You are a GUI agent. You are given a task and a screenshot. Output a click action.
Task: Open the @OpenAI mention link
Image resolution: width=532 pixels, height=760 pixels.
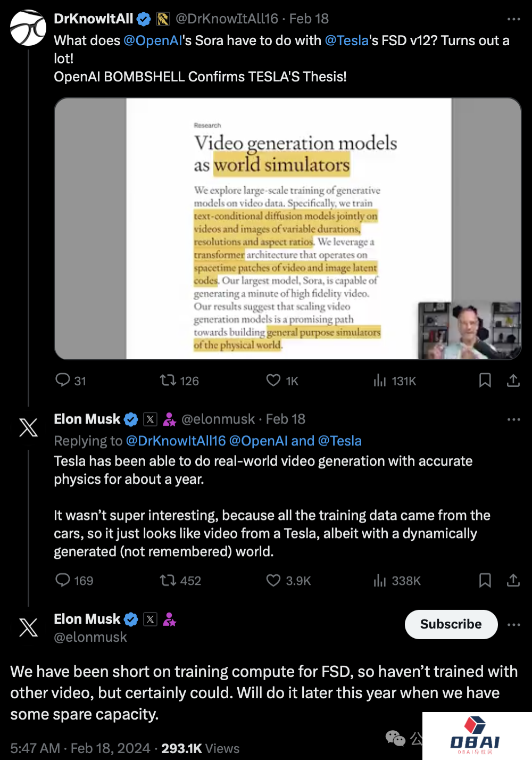[153, 40]
